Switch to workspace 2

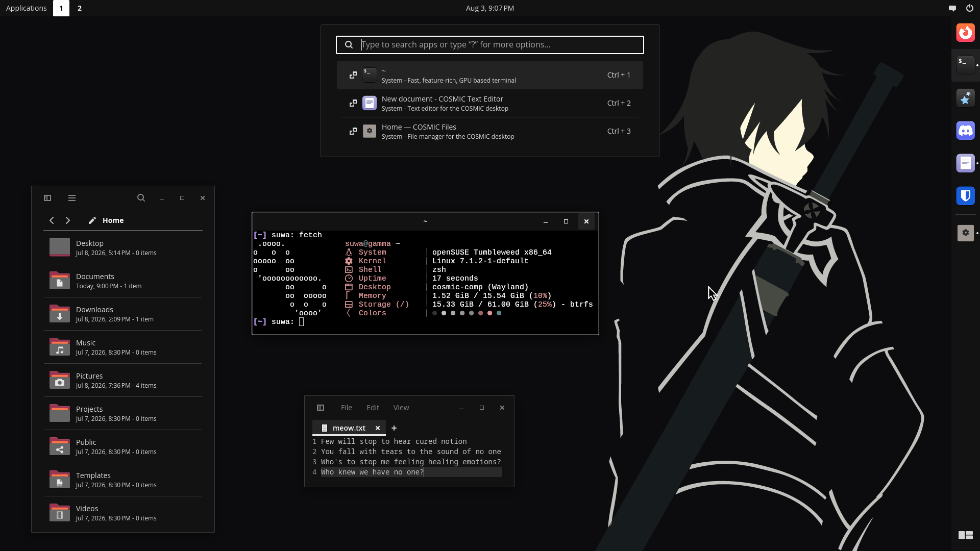point(80,8)
